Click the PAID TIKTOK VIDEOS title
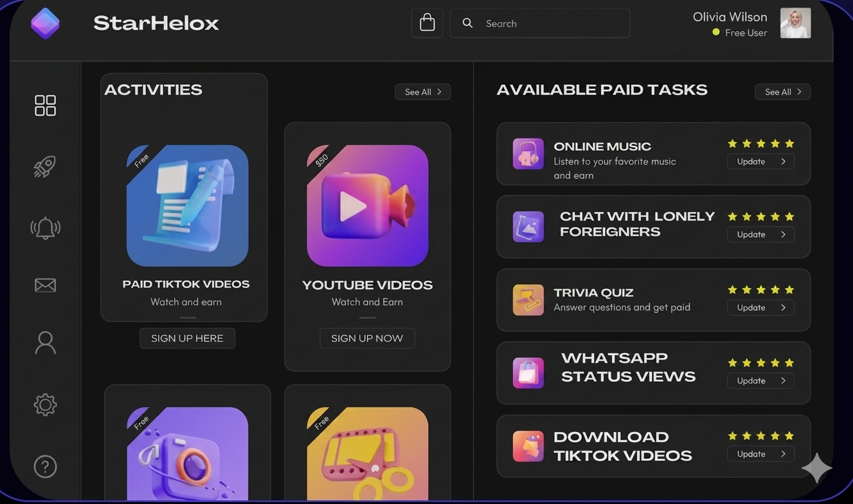Image resolution: width=853 pixels, height=504 pixels. tap(186, 284)
